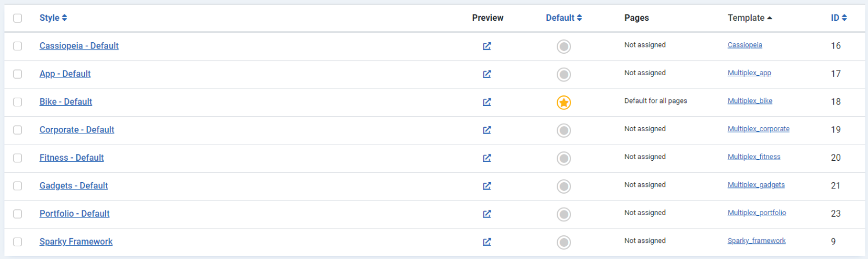
Task: Check the Cassiopeia - Default row checkbox
Action: tap(17, 46)
